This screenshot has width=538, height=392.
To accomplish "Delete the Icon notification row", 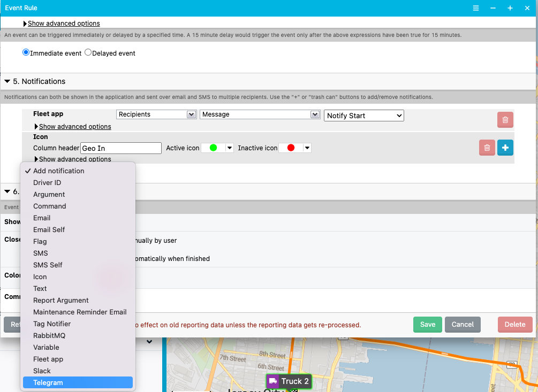I will coord(487,147).
